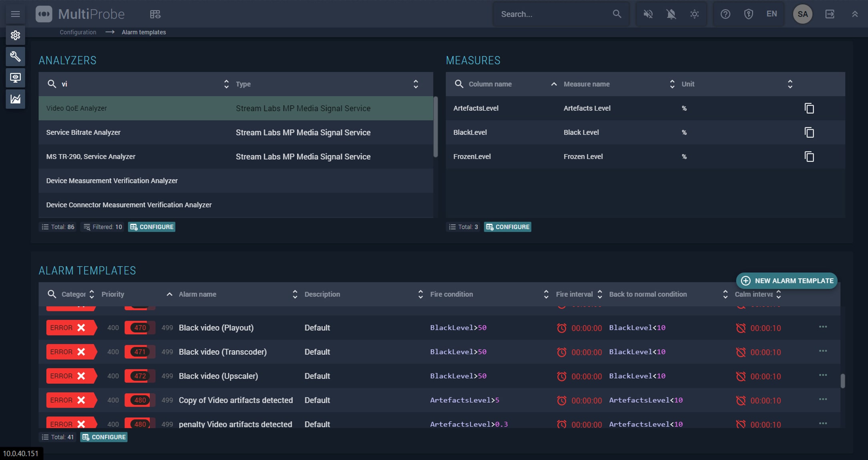Select Video QoE Analyzer row
The width and height of the screenshot is (868, 460).
pos(236,108)
